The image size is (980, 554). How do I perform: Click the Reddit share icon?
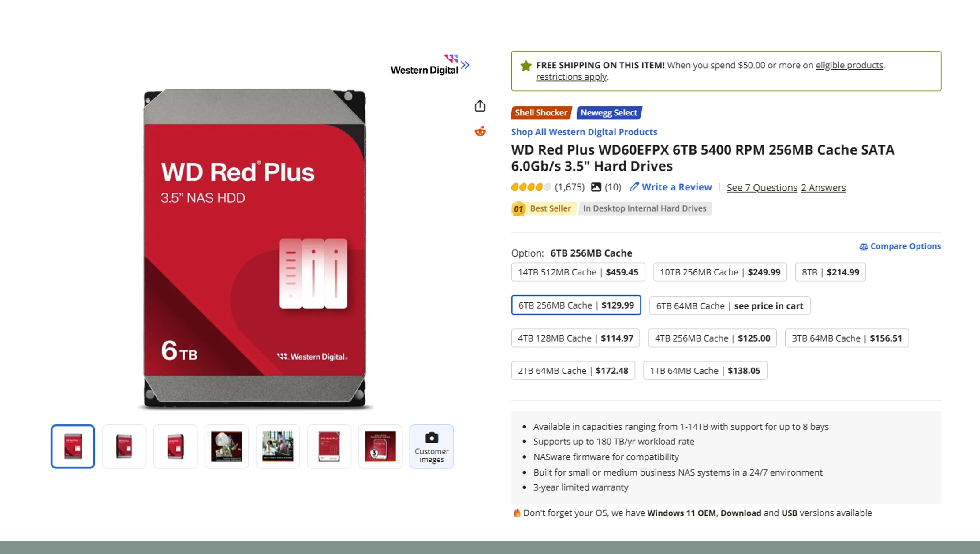click(x=480, y=131)
